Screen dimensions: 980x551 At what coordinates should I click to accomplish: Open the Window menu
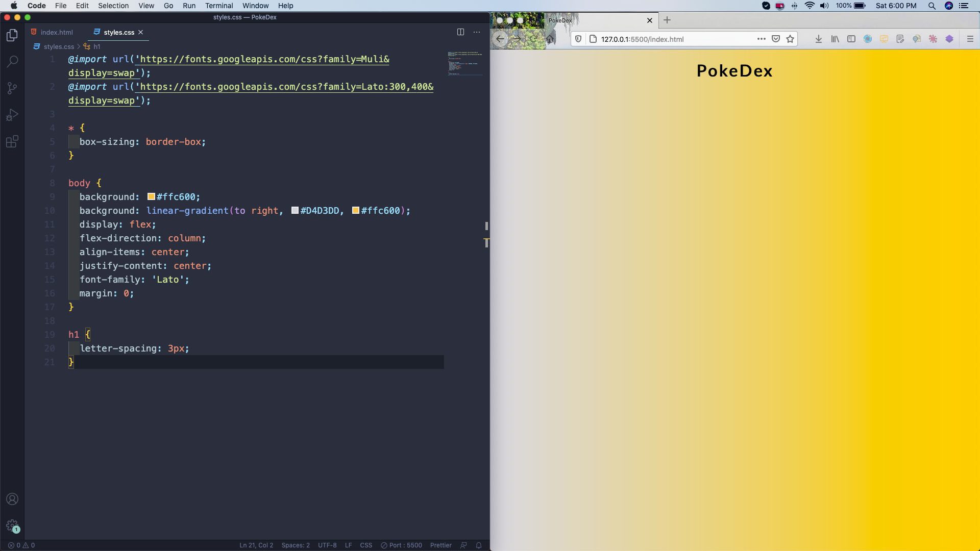[x=255, y=6]
